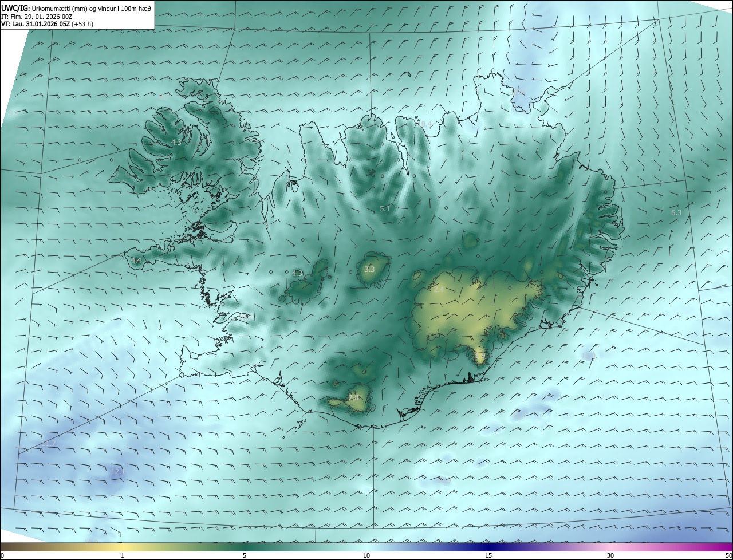Click the color scale tick label "10"

click(x=366, y=555)
